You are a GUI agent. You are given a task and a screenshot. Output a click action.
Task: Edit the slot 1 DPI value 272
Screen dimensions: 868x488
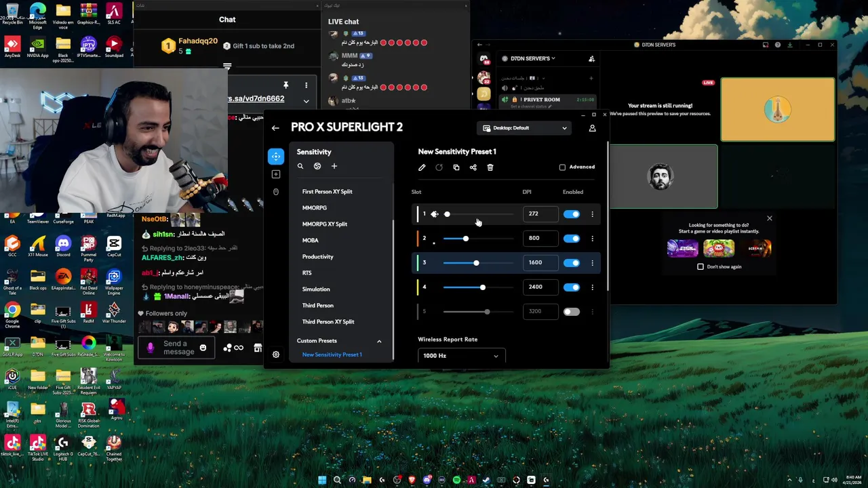(x=540, y=214)
